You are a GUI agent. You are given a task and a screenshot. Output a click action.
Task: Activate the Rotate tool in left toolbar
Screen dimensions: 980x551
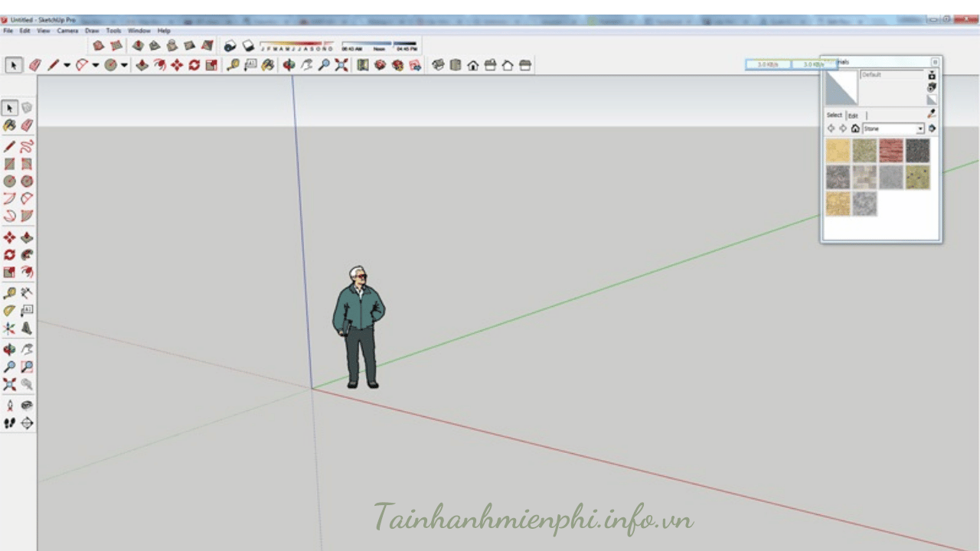9,255
